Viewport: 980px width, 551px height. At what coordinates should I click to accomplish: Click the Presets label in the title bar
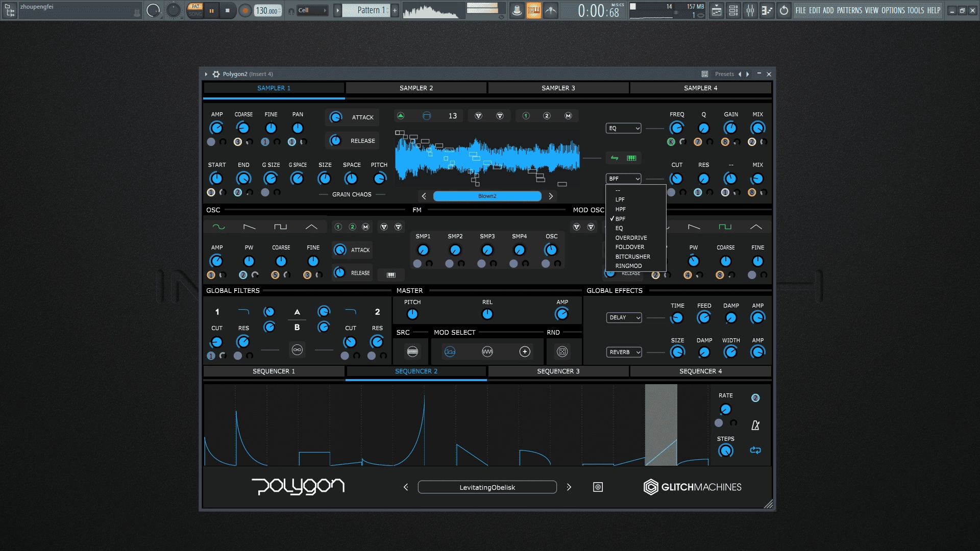(724, 74)
